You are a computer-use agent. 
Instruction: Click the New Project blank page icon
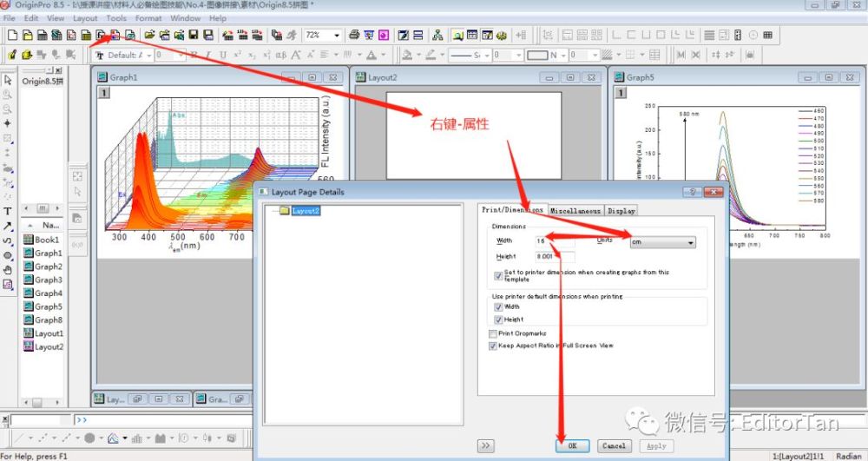tap(12, 35)
